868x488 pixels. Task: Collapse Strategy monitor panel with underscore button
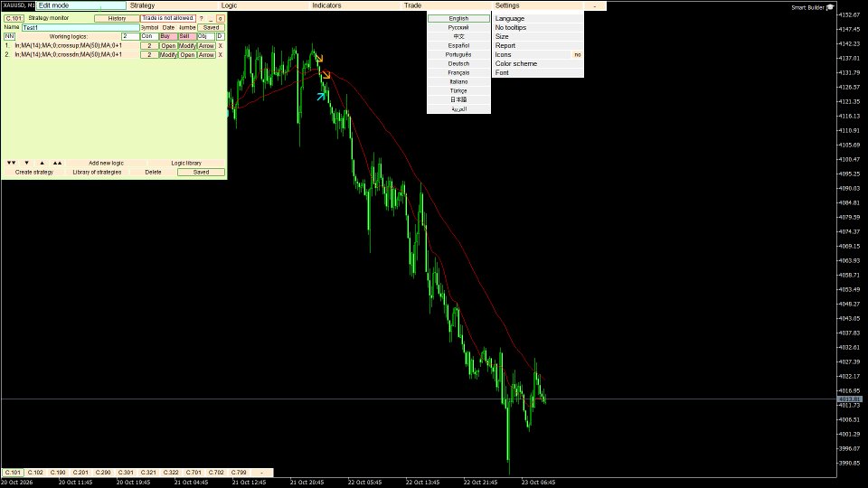tap(211, 18)
